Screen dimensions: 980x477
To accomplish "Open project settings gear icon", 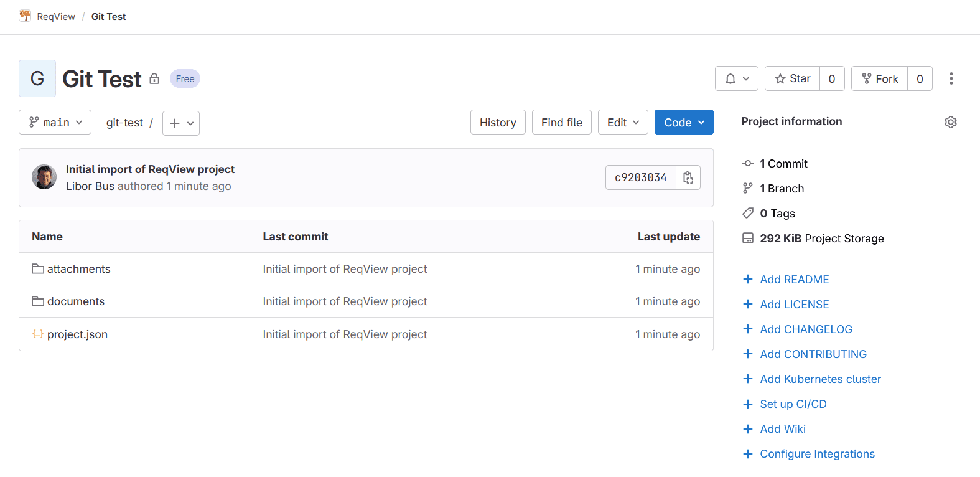I will 951,122.
